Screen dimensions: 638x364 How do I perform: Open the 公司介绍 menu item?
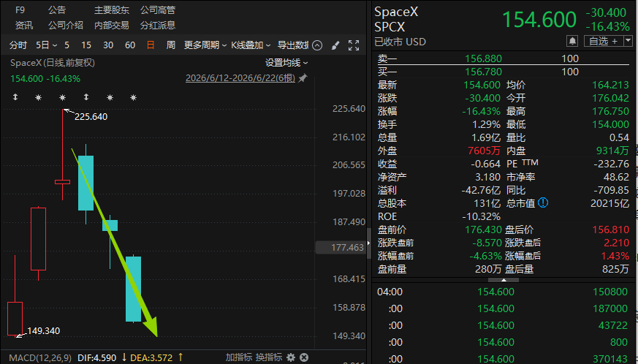[x=66, y=26]
